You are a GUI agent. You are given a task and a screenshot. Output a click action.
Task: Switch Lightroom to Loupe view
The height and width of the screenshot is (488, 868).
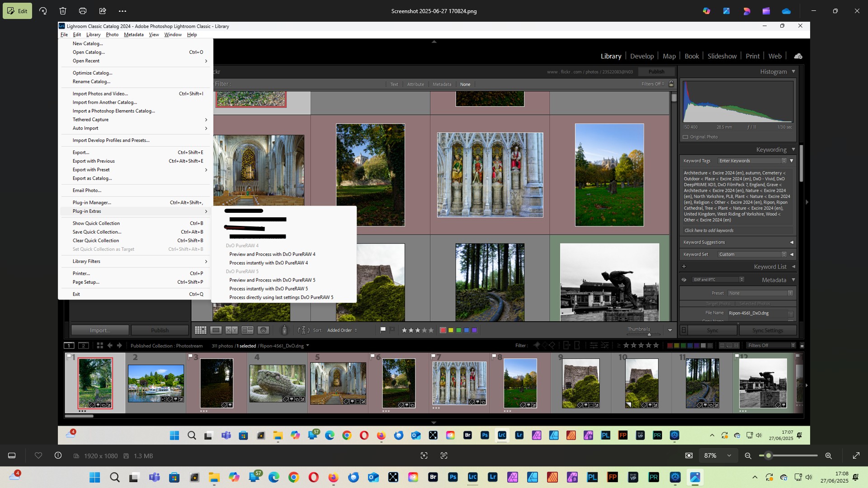[216, 330]
